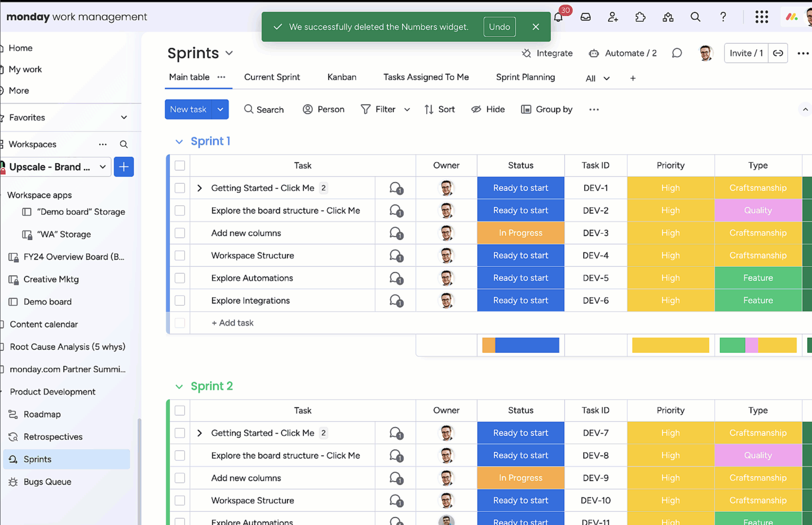This screenshot has width=812, height=525.
Task: Open the Bugs Queue board
Action: point(47,482)
